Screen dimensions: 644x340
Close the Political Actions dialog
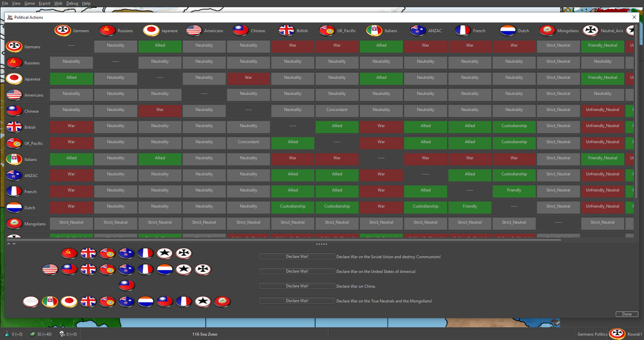coord(634,17)
